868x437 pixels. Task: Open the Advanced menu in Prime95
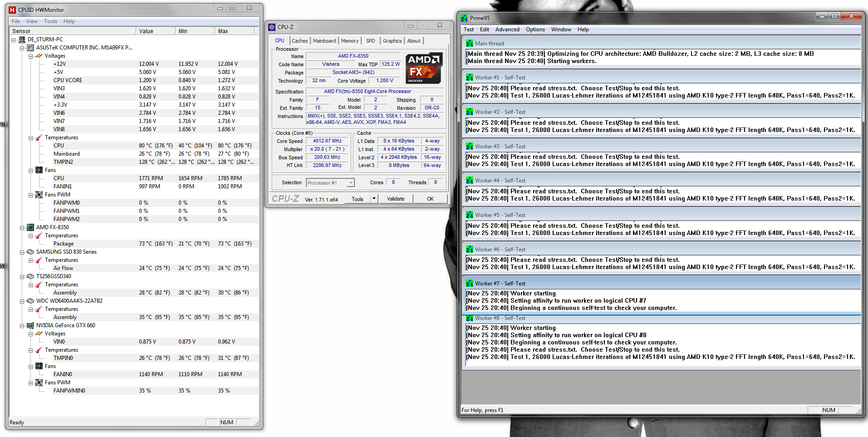[x=507, y=29]
